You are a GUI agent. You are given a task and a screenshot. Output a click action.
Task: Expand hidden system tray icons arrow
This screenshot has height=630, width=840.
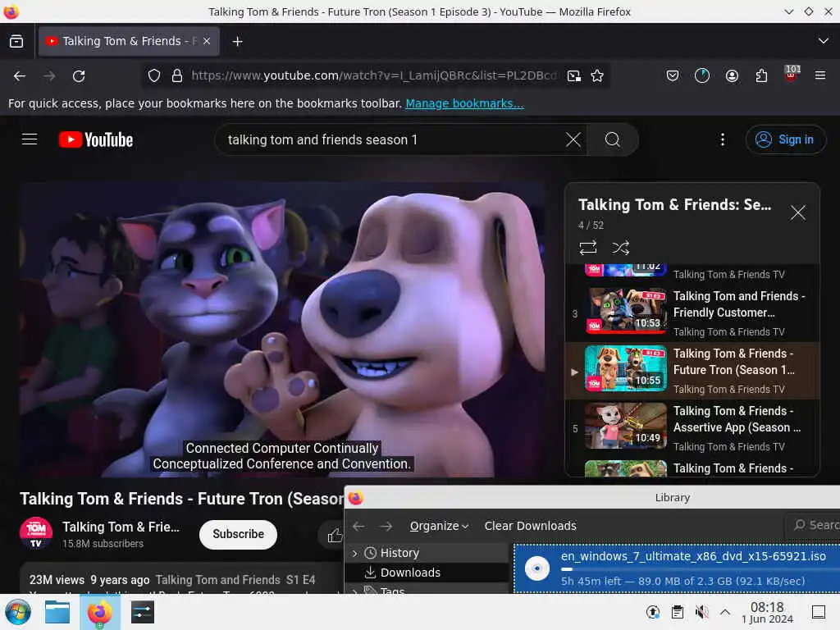[725, 612]
